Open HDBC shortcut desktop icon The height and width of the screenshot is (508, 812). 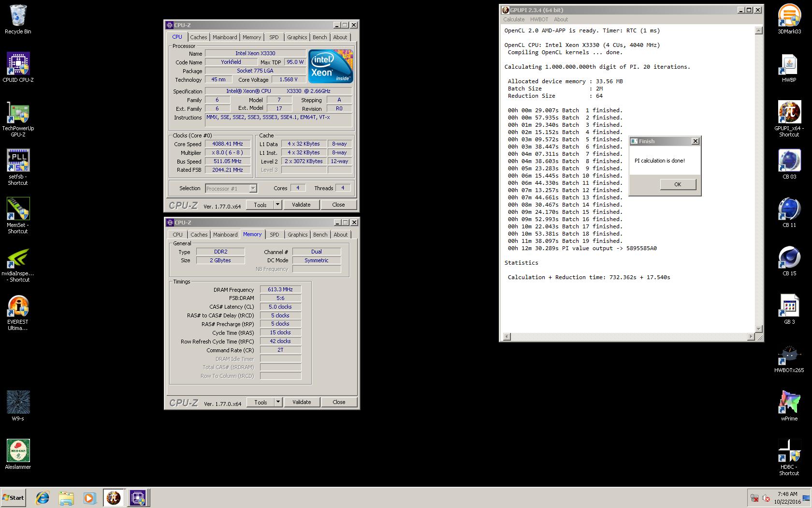(789, 457)
